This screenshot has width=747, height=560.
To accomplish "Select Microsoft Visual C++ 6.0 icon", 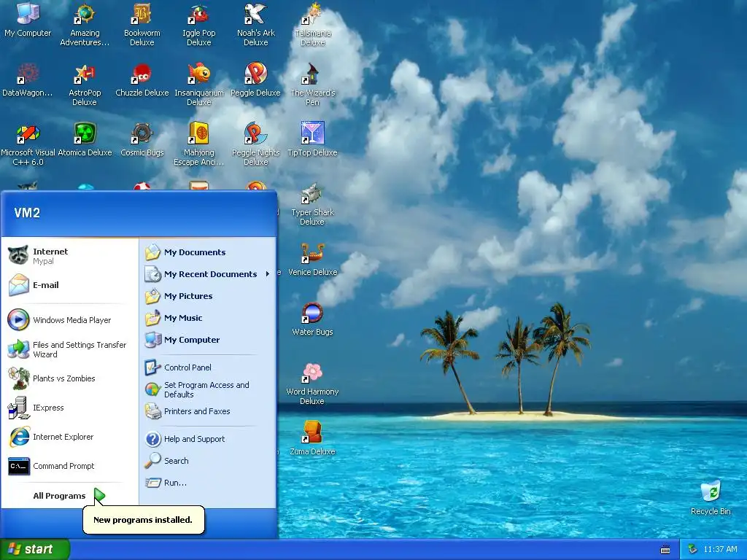I will (x=28, y=144).
